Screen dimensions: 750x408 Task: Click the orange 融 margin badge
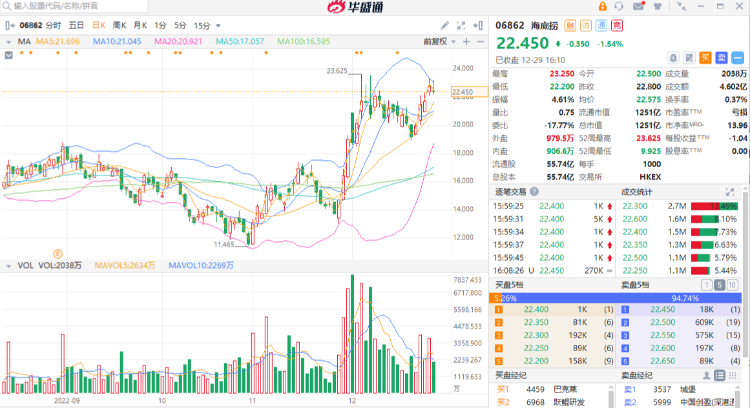[570, 25]
